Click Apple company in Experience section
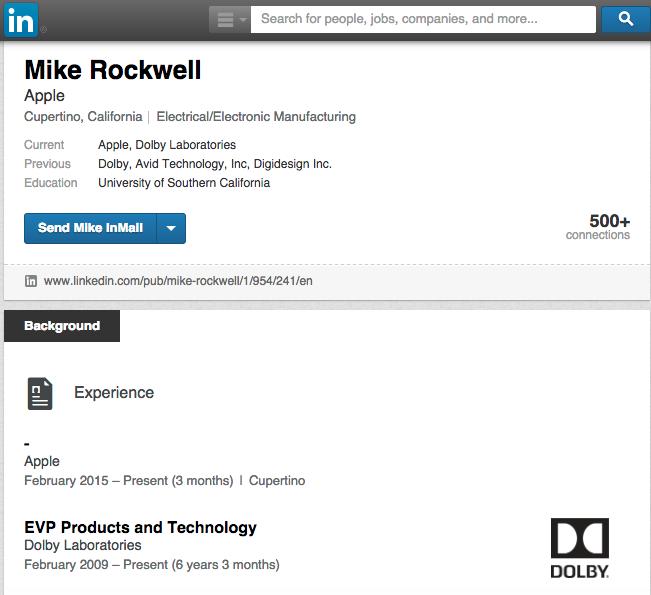The image size is (651, 595). point(42,461)
